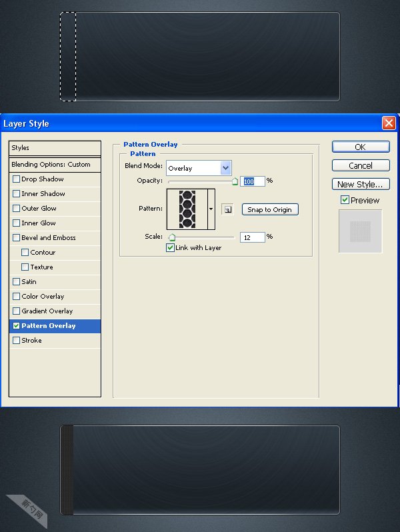Screen dimensions: 400x532
Task: Enable the Bevel and Emboss checkbox
Action: (x=16, y=237)
